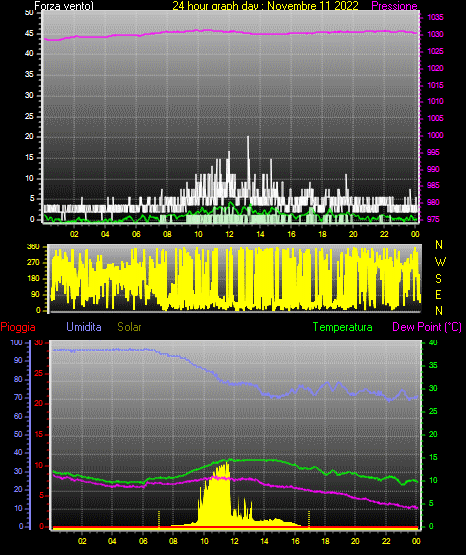The height and width of the screenshot is (555, 466).
Task: Click the Dew Point (°C) legend label
Action: point(427,327)
